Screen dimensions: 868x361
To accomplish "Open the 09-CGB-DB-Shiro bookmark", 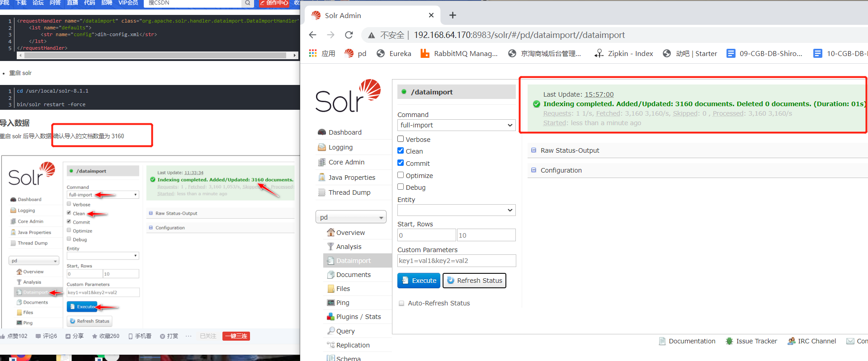I will 764,53.
